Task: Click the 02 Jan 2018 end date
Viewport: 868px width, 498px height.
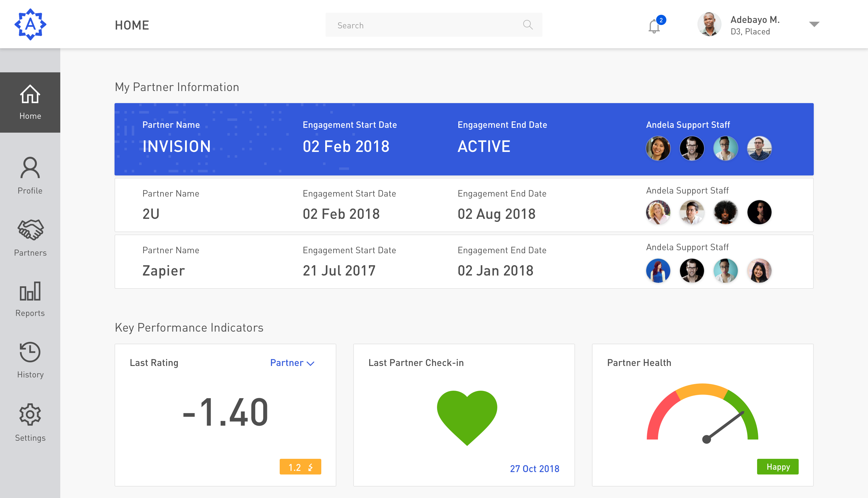Action: (x=495, y=271)
